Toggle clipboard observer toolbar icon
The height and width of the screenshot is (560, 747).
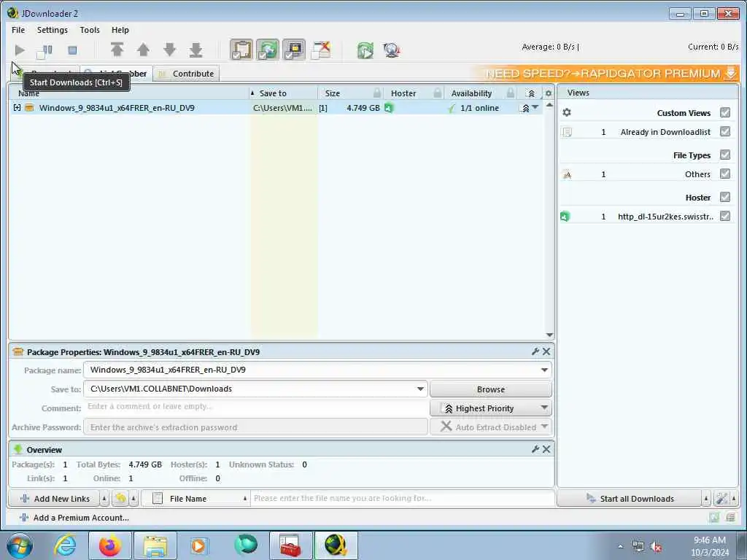(241, 50)
